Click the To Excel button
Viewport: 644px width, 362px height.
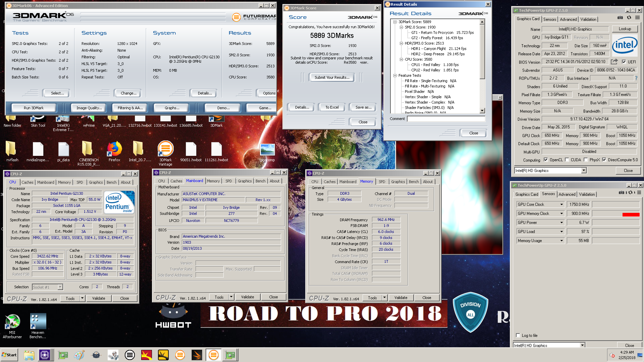coord(332,107)
